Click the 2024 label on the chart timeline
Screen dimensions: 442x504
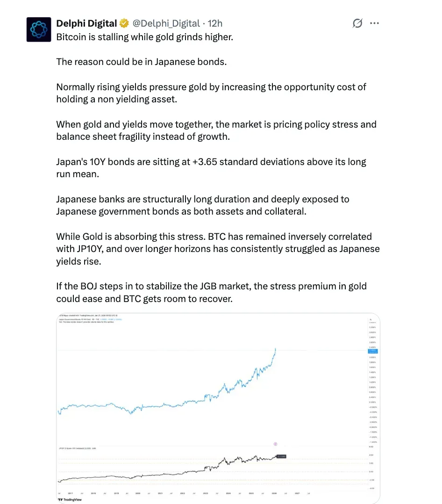tap(228, 493)
